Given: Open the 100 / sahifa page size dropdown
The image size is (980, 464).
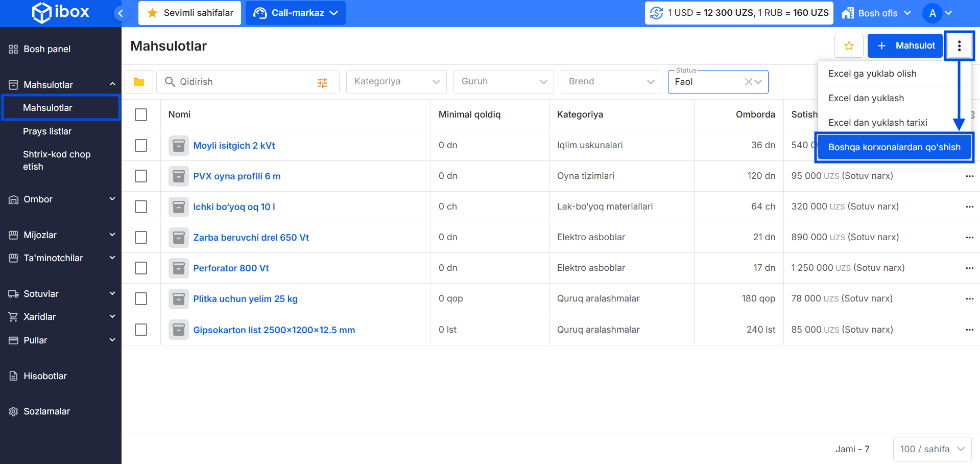Looking at the screenshot, I should coord(932,449).
